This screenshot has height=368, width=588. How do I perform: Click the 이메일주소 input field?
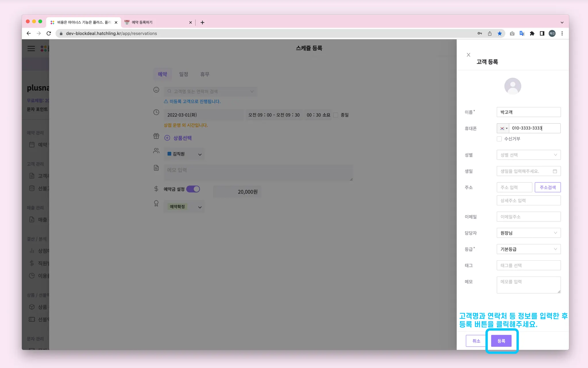528,217
